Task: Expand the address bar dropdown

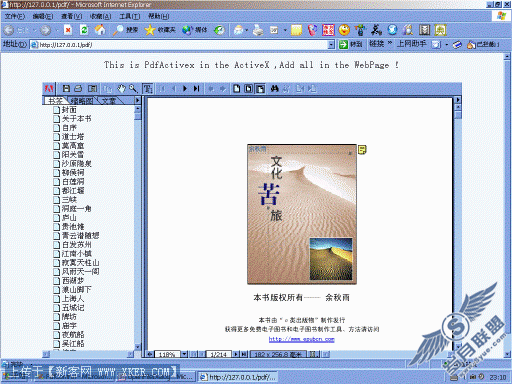Action: click(331, 45)
